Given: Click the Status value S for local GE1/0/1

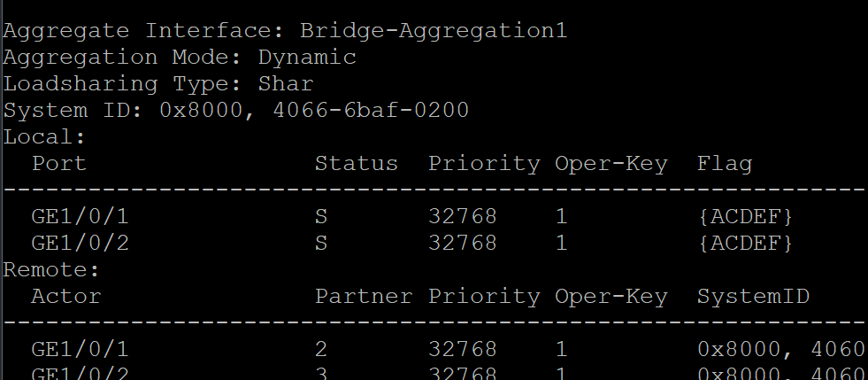Looking at the screenshot, I should tap(321, 217).
